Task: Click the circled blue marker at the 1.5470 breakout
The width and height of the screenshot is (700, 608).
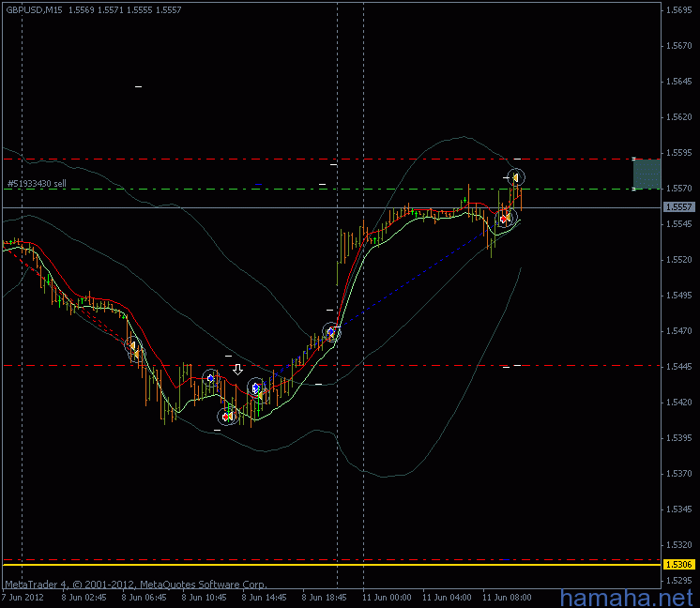Action: pos(331,332)
